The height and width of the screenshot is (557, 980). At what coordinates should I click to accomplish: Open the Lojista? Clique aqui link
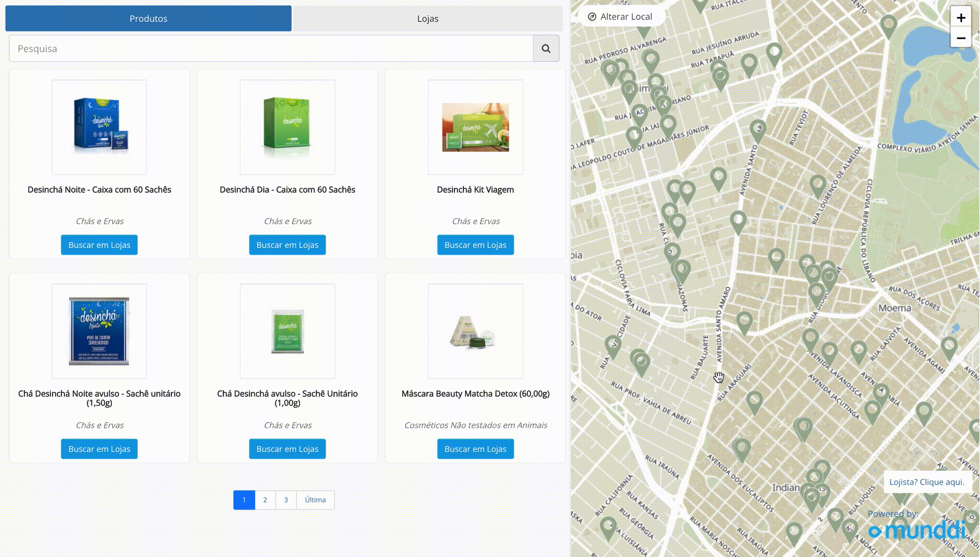tap(926, 482)
